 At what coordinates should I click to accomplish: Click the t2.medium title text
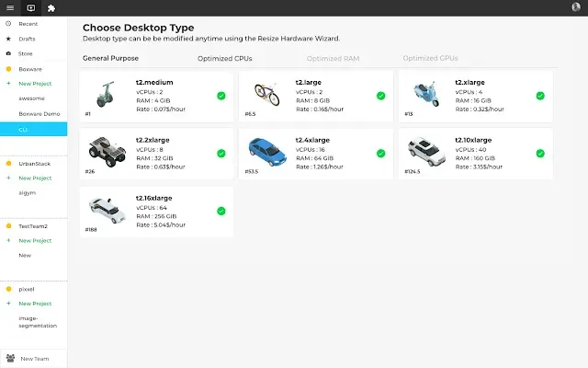(x=154, y=82)
